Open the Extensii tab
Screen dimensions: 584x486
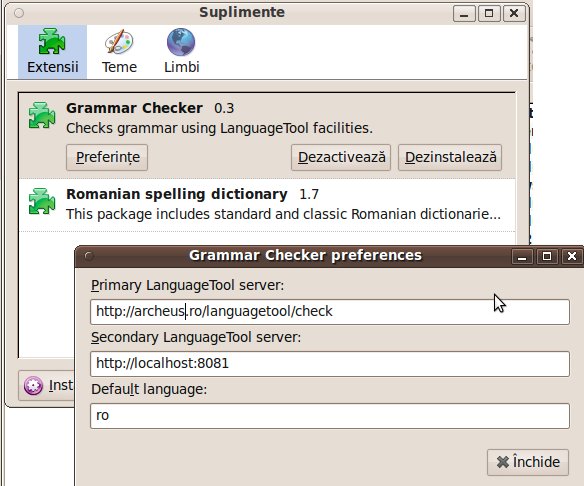[53, 52]
